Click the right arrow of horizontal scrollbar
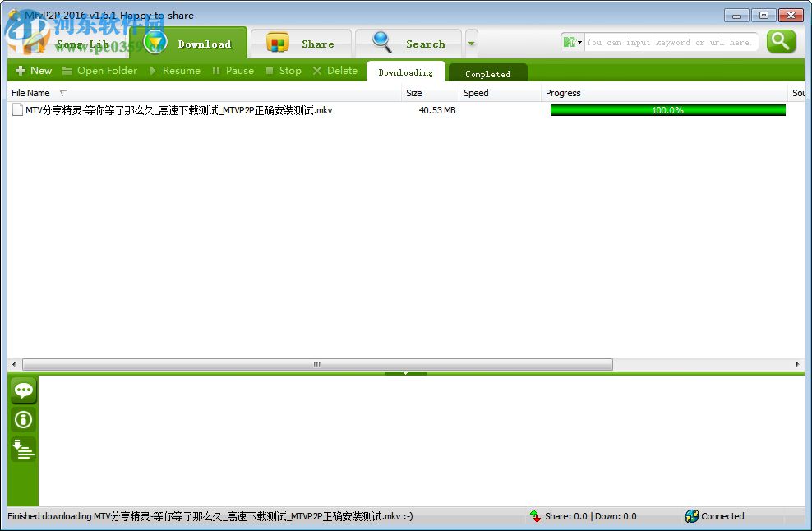 tap(797, 364)
